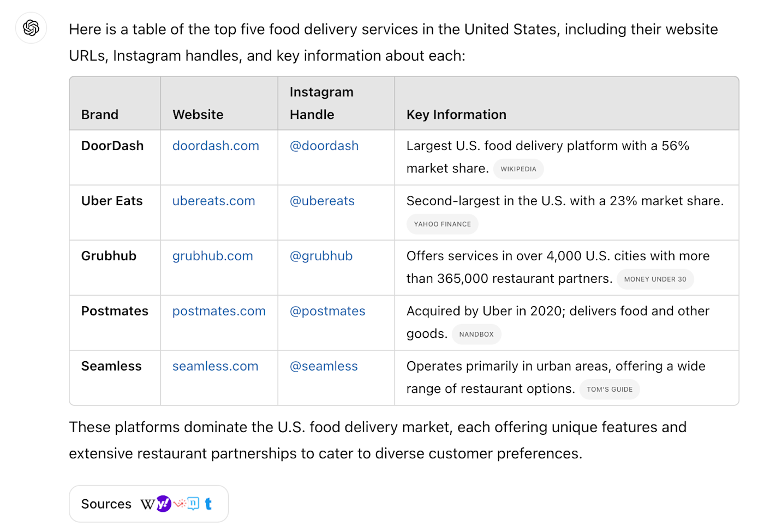Click the Tom's Guide citation chip
Image resolution: width=764 pixels, height=532 pixels.
coord(609,390)
